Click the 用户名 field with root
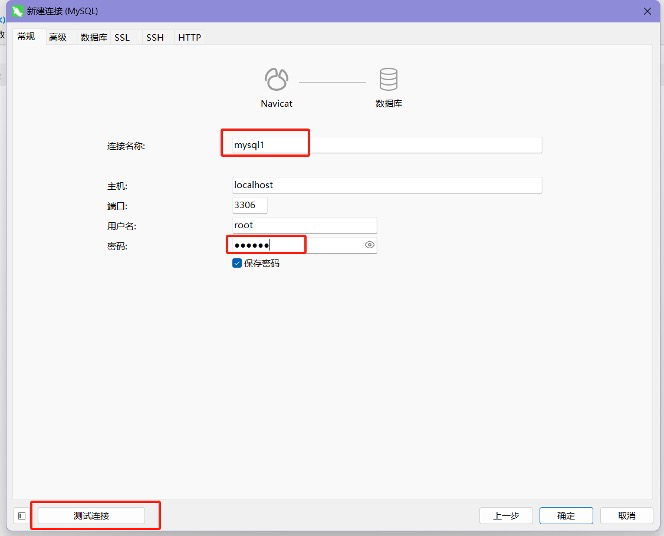The image size is (664, 536). pos(303,225)
